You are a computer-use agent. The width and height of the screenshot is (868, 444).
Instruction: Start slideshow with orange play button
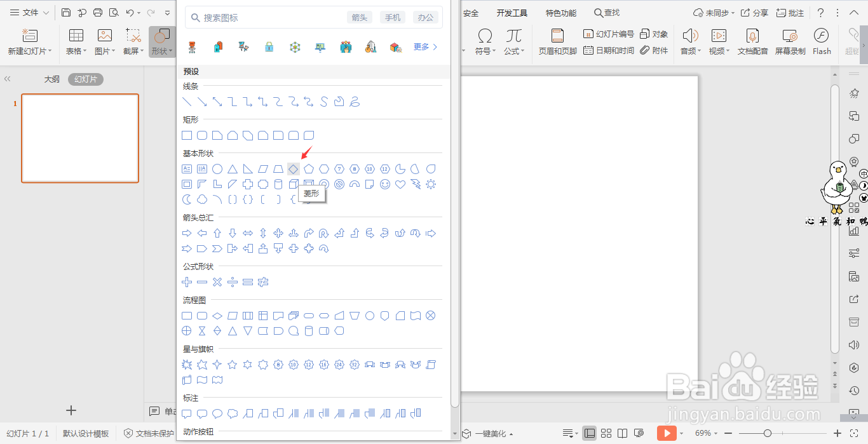point(666,433)
